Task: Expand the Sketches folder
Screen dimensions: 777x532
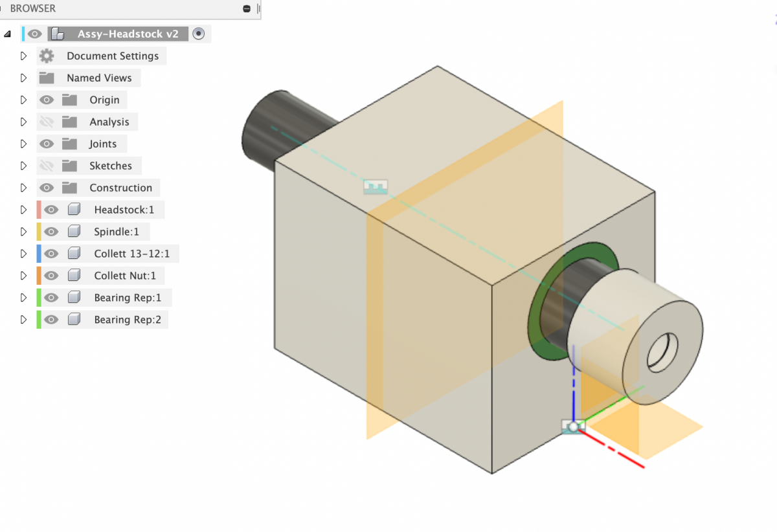Action: point(23,166)
